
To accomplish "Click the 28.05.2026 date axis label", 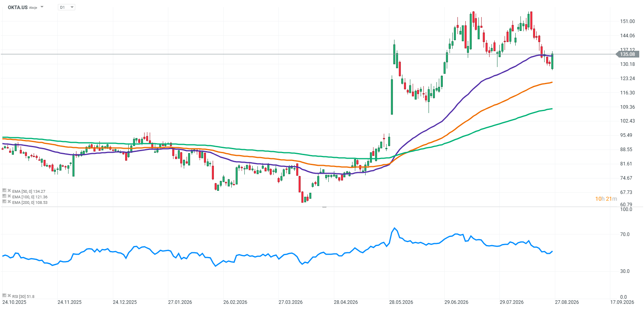I will pos(401,302).
